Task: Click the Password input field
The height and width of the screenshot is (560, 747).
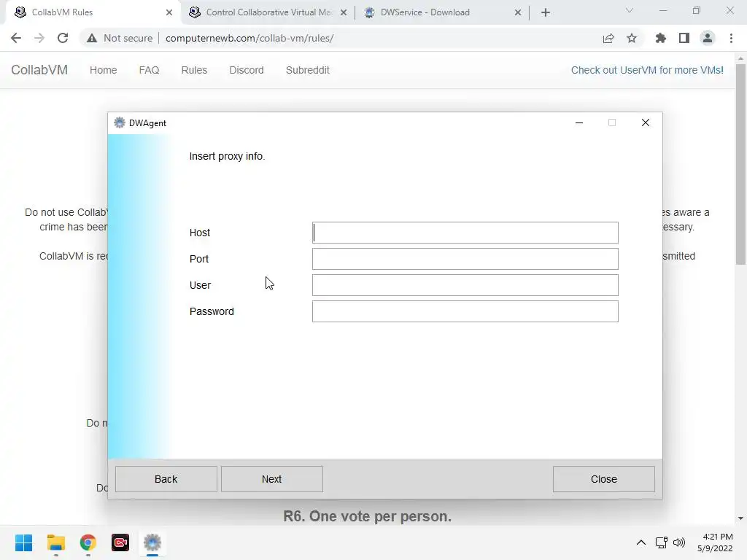Action: [x=465, y=311]
